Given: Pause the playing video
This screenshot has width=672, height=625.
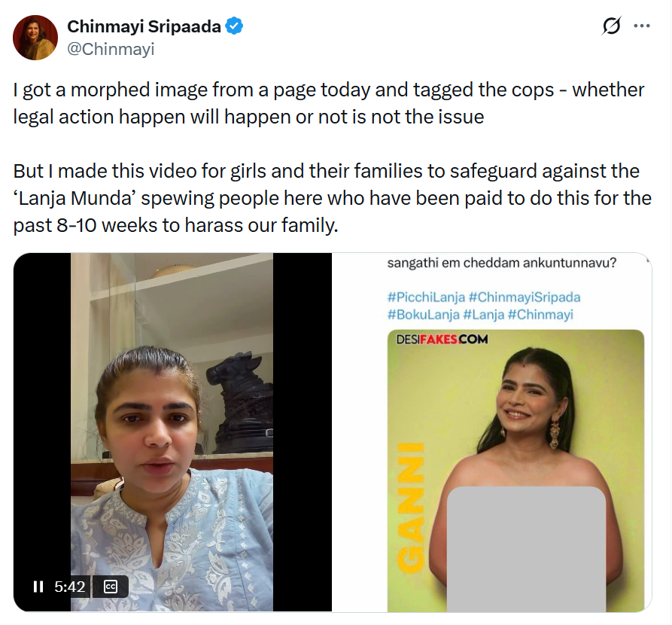Looking at the screenshot, I should pyautogui.click(x=38, y=587).
